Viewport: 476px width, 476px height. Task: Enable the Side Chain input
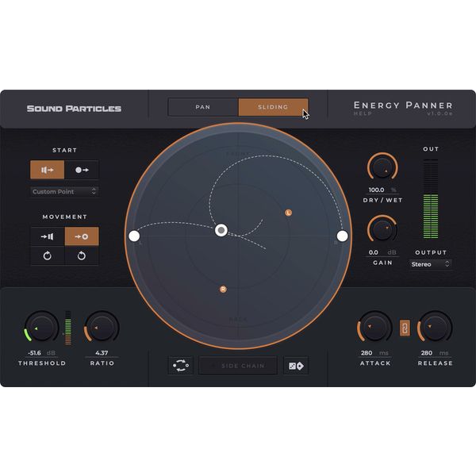[237, 365]
